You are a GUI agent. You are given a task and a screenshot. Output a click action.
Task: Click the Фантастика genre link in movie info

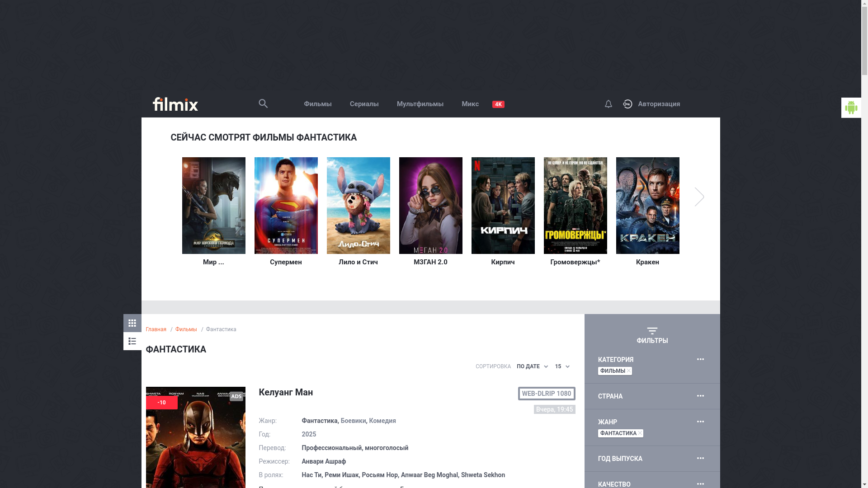tap(319, 421)
